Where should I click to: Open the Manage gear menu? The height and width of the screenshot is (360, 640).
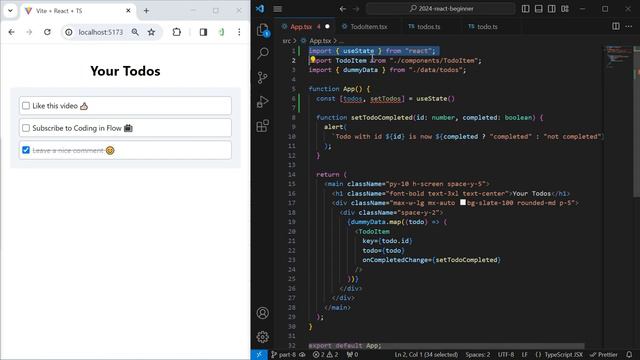263,337
